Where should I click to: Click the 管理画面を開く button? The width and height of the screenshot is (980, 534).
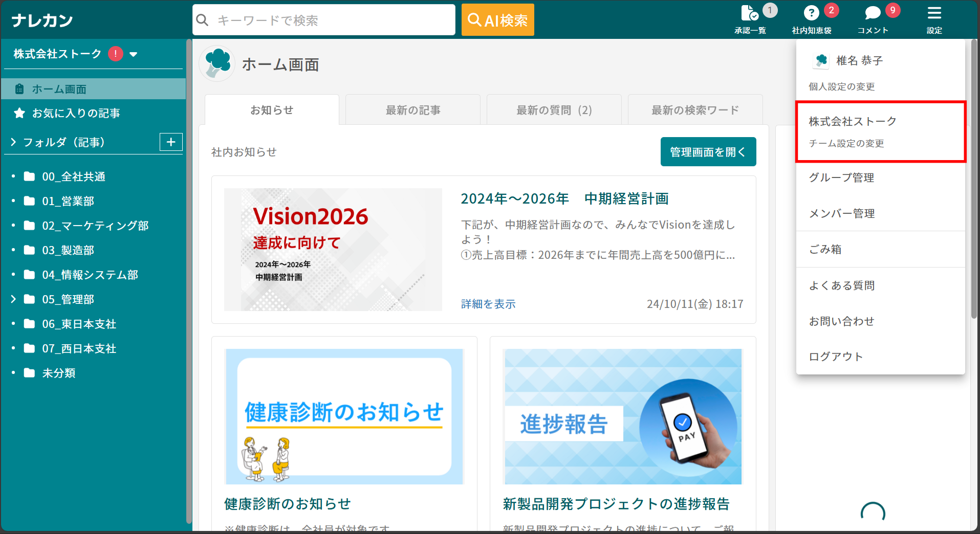pos(708,152)
